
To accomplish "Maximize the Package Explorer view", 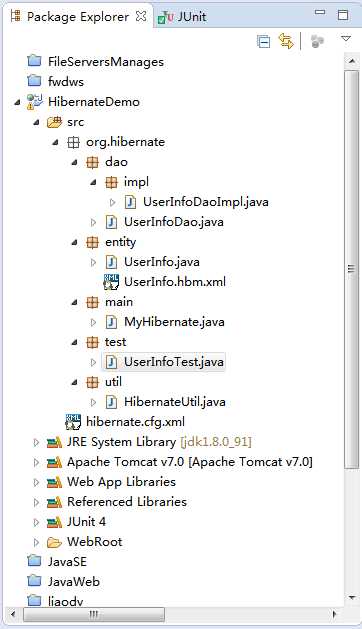I will pos(343,15).
